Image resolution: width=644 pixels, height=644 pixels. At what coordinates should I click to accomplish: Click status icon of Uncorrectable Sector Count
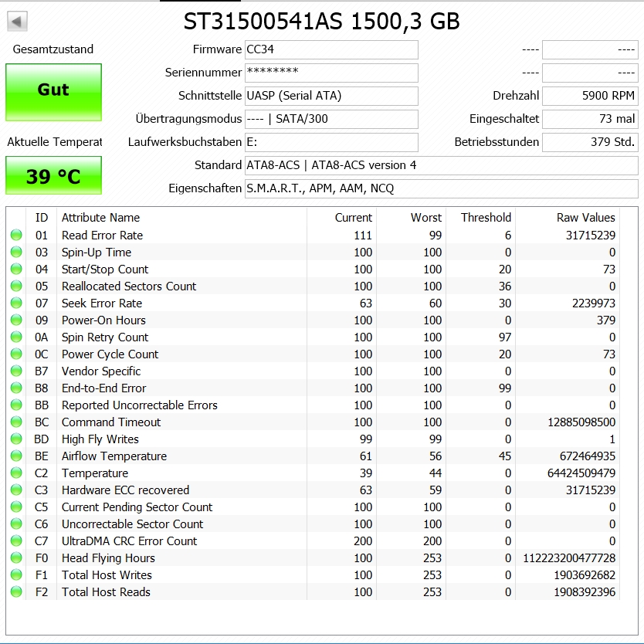(16, 524)
